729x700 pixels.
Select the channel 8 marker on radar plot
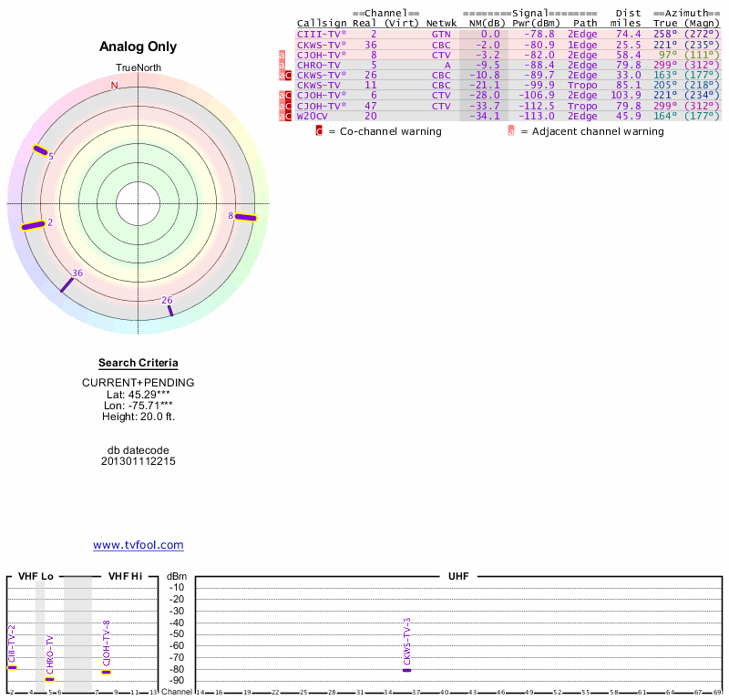click(x=246, y=217)
